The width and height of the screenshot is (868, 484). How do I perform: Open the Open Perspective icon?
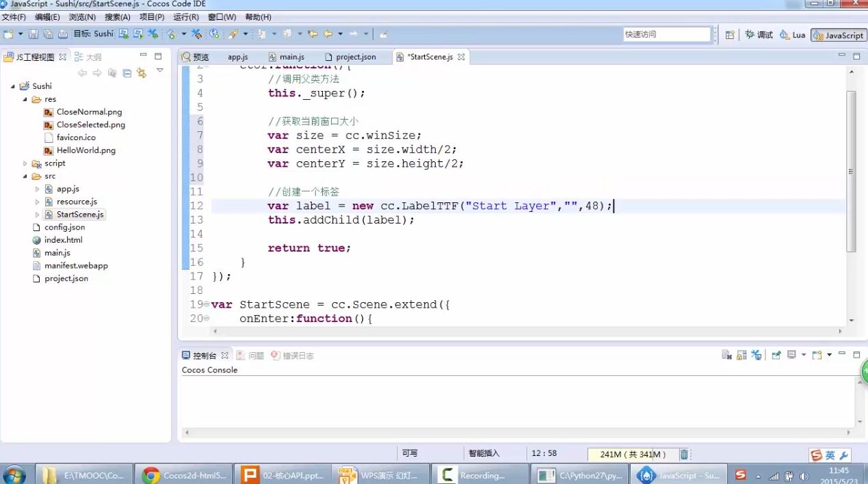click(730, 35)
